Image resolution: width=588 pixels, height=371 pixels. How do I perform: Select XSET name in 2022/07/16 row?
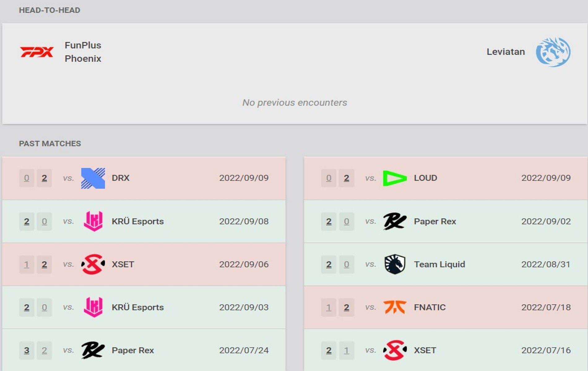coord(425,350)
